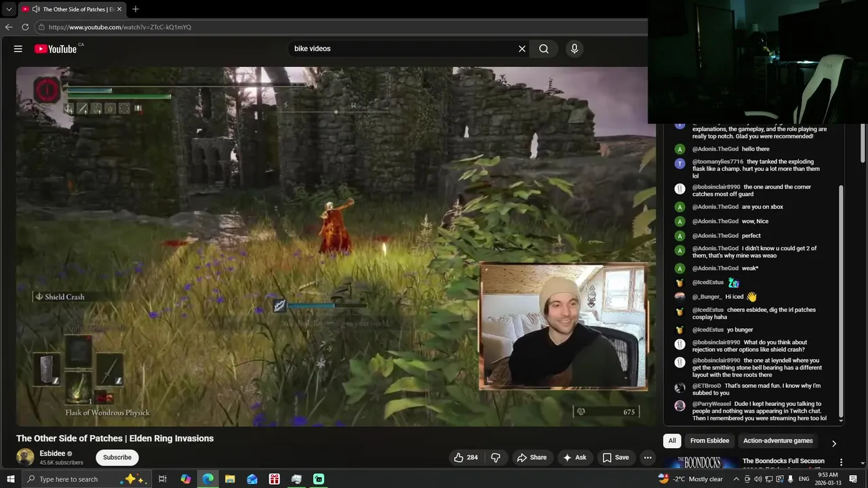Open a new browser tab
The width and height of the screenshot is (868, 488).
click(x=136, y=9)
